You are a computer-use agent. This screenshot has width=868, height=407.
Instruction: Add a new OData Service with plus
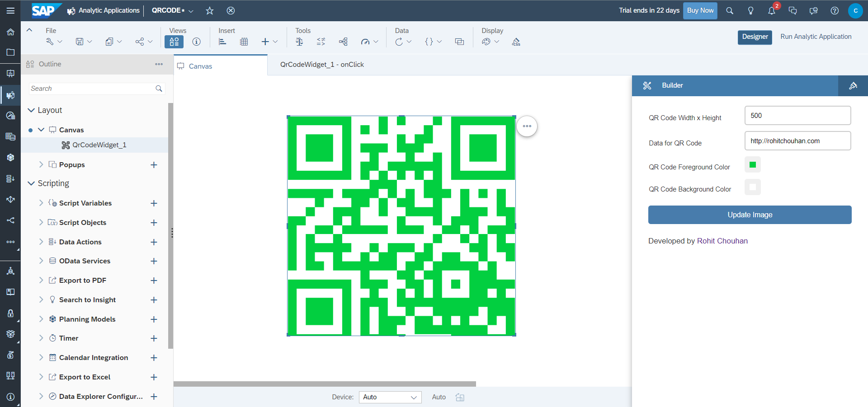(x=154, y=261)
